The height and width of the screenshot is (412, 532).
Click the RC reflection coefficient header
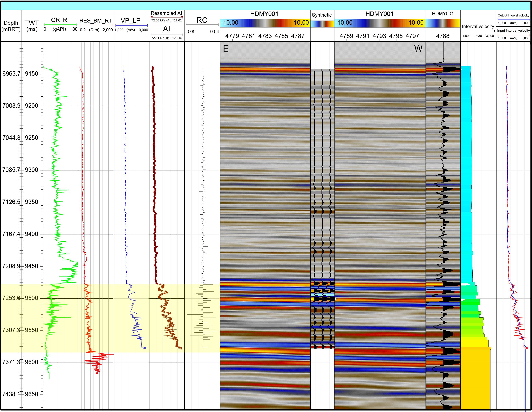(202, 20)
